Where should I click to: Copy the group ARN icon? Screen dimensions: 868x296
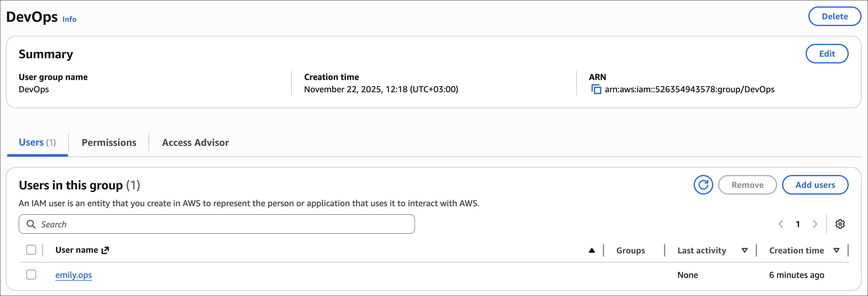596,89
